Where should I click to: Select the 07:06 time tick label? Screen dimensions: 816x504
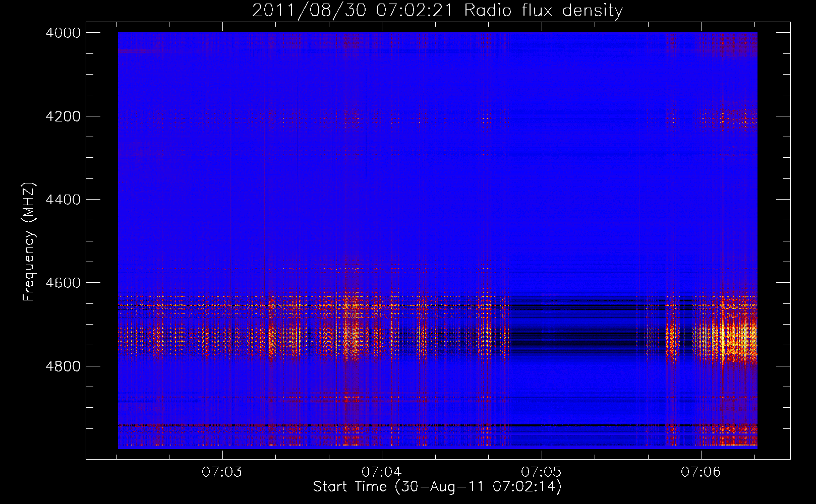click(x=701, y=472)
